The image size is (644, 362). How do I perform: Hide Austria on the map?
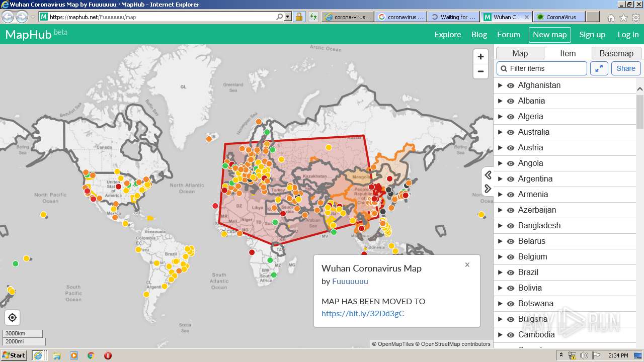(511, 148)
